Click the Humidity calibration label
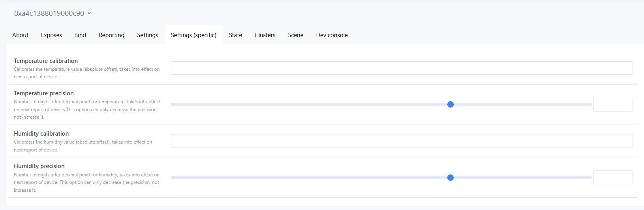This screenshot has width=644, height=210. (41, 134)
